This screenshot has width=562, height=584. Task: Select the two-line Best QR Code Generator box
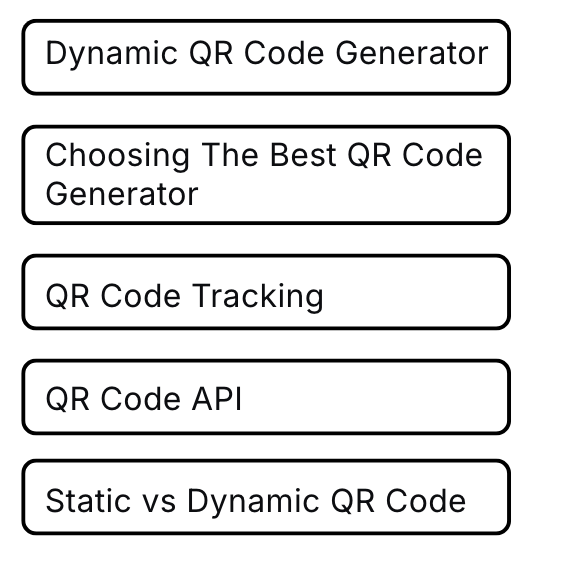pos(266,175)
